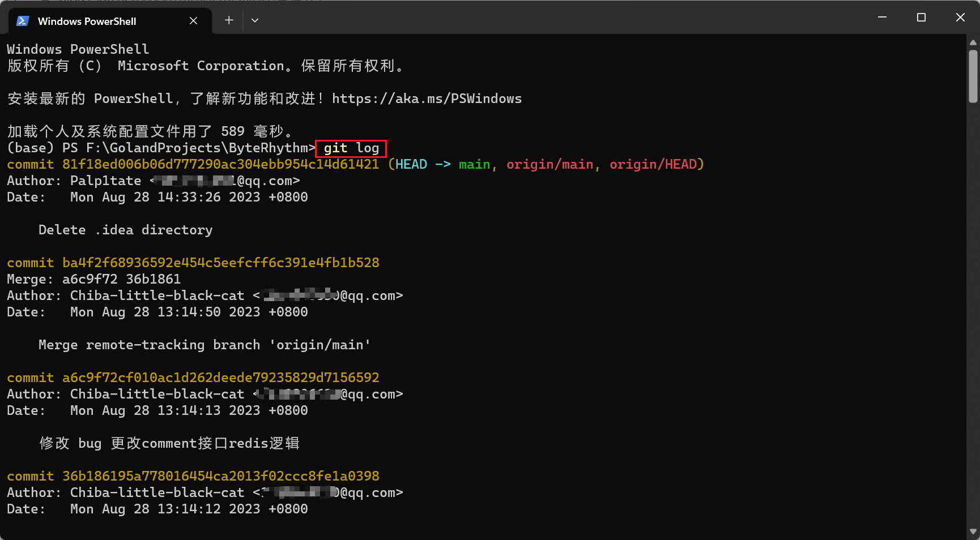This screenshot has width=980, height=540.
Task: Maximize the terminal window
Action: click(921, 18)
